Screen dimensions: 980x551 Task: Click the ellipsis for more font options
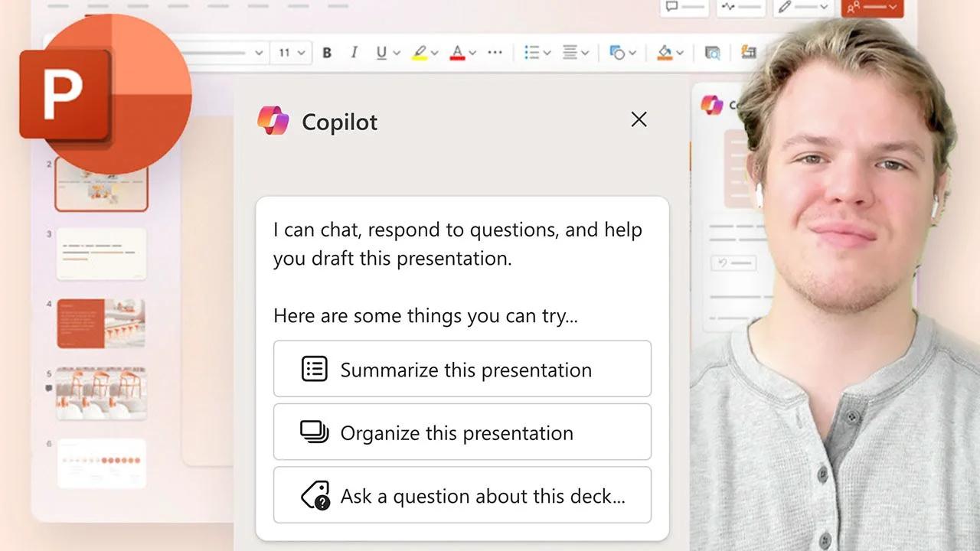pos(494,52)
